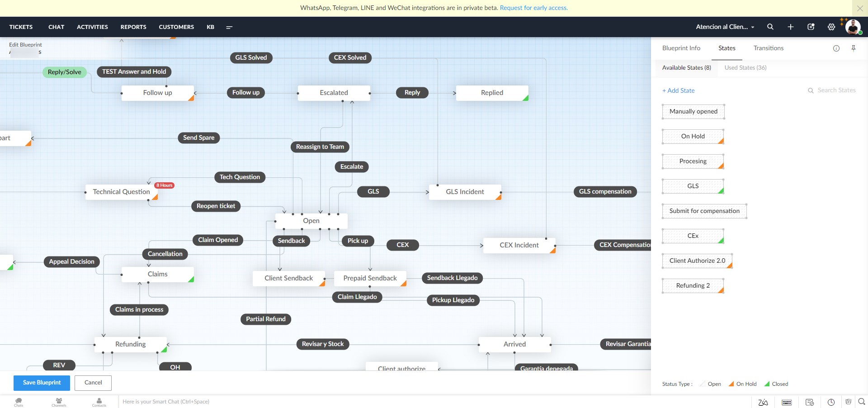Open the Contacts icon in bottom bar
Image resolution: width=868 pixels, height=408 pixels.
coord(99,402)
